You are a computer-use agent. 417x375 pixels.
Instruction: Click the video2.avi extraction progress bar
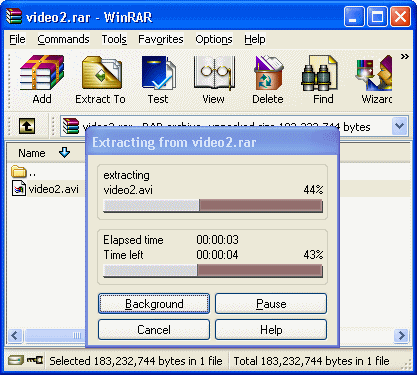pos(213,206)
